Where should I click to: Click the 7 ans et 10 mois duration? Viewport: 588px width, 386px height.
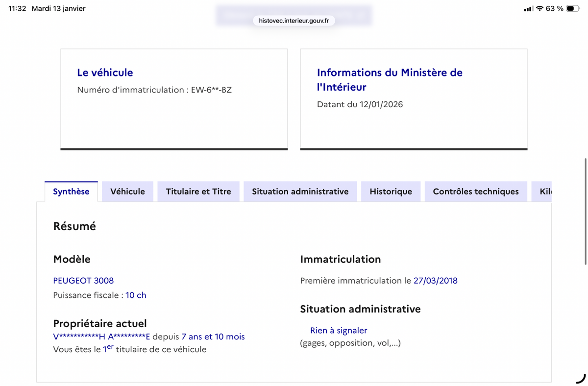click(213, 337)
